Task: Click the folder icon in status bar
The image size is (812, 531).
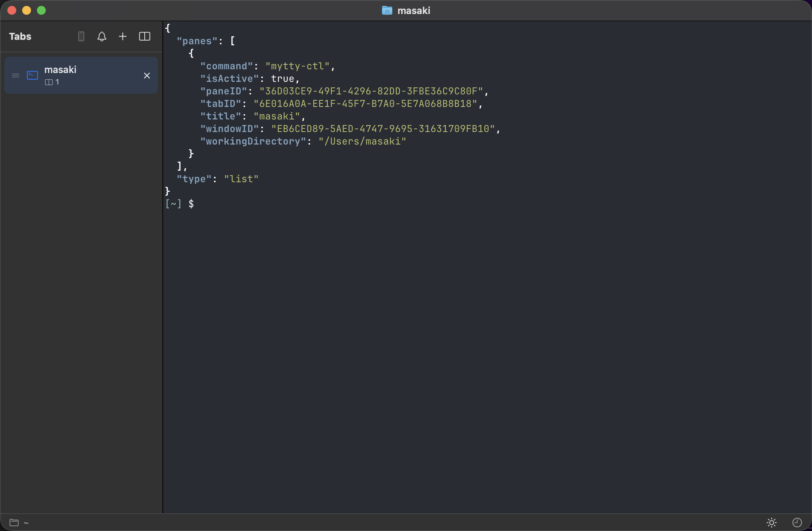Action: (14, 523)
